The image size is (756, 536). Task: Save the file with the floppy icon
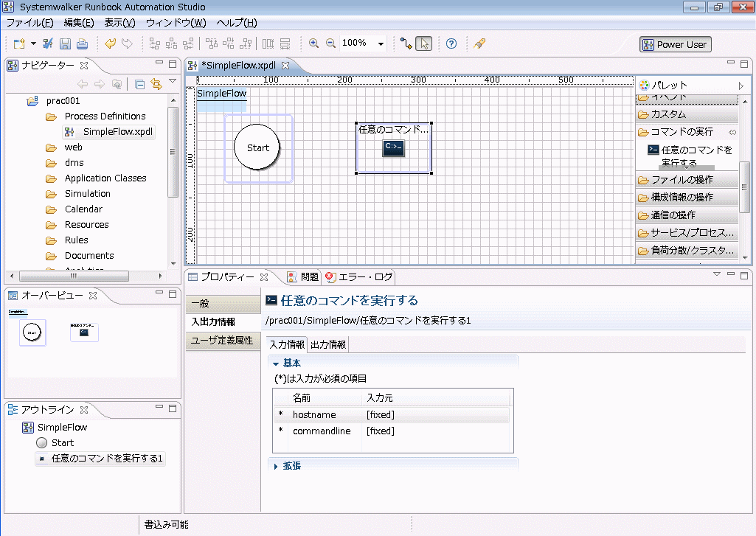click(x=65, y=43)
